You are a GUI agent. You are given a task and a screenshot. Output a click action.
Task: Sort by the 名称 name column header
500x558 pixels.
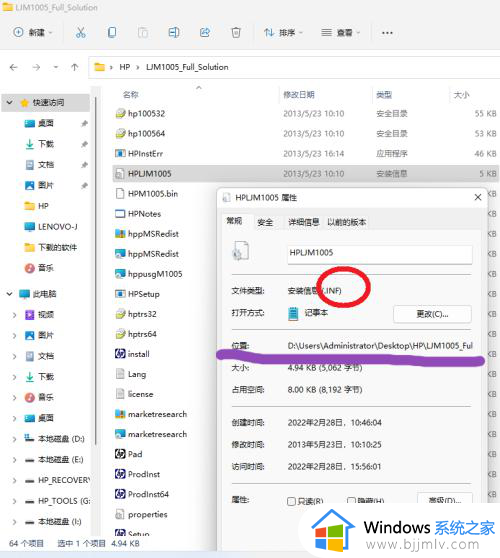130,95
